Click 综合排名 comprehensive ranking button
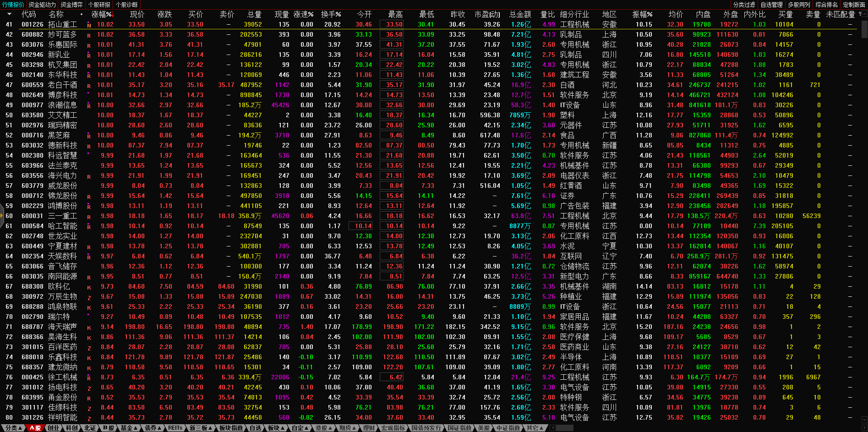868x432 pixels. pyautogui.click(x=826, y=5)
